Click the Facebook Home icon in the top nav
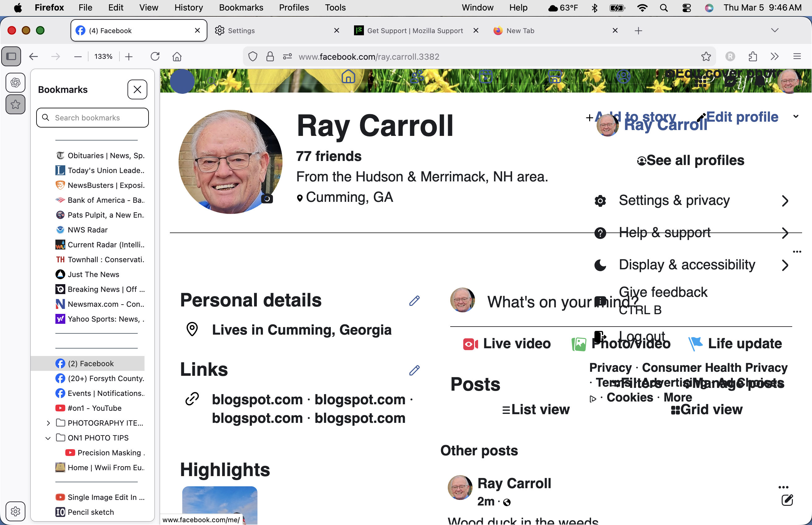This screenshot has width=812, height=525. pos(348,77)
